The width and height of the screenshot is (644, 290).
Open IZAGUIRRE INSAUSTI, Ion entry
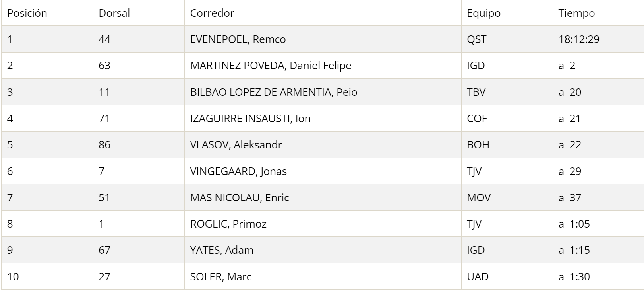[x=250, y=119]
